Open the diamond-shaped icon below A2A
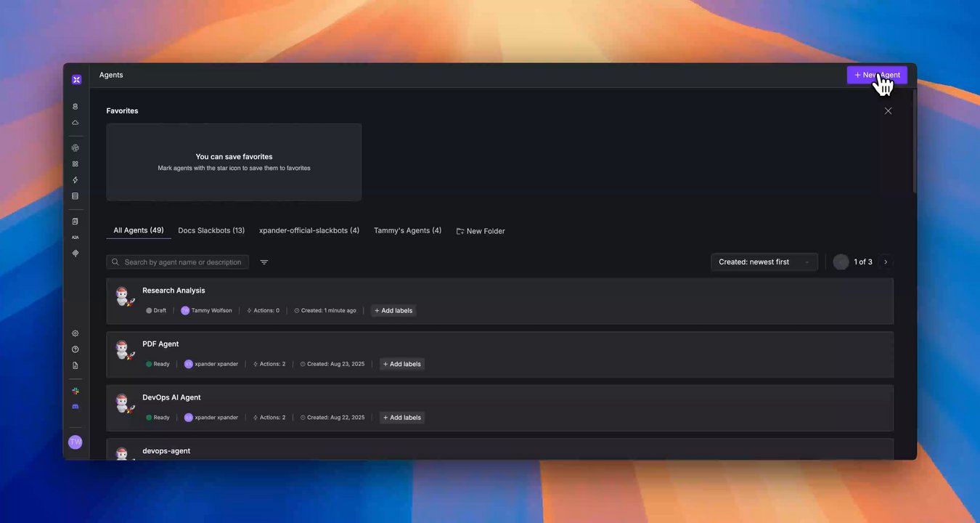This screenshot has height=523, width=980. click(75, 254)
